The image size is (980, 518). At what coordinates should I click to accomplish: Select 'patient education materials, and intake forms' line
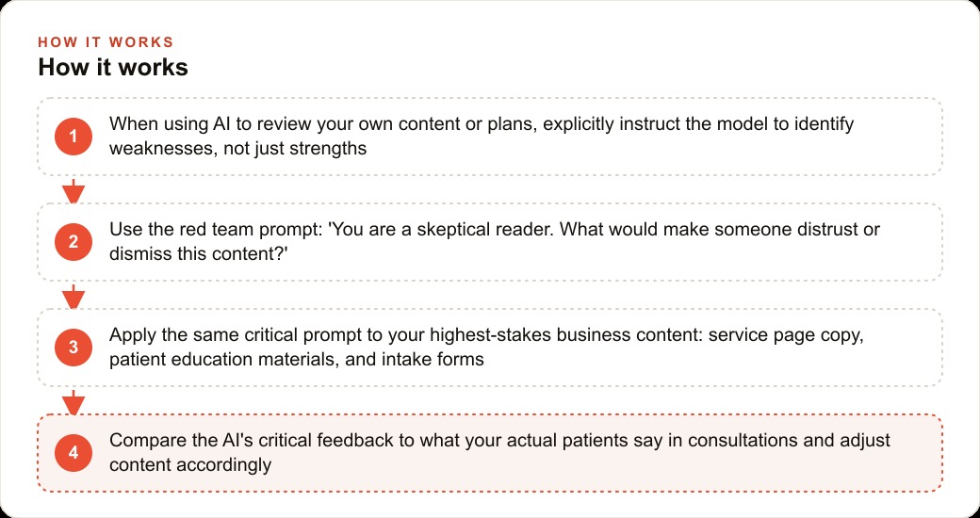tap(297, 360)
